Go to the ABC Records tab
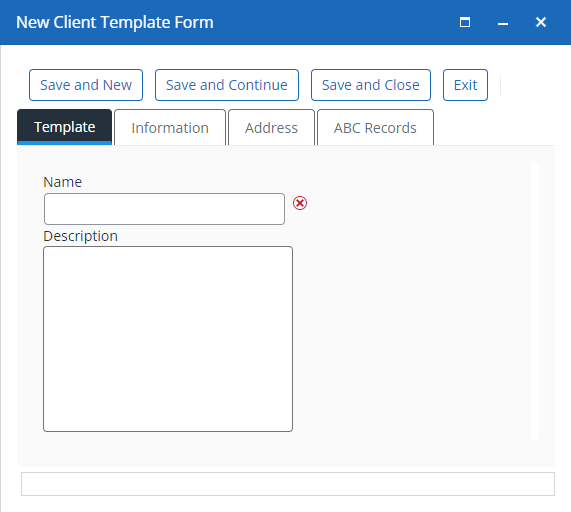This screenshot has height=512, width=571. point(375,127)
